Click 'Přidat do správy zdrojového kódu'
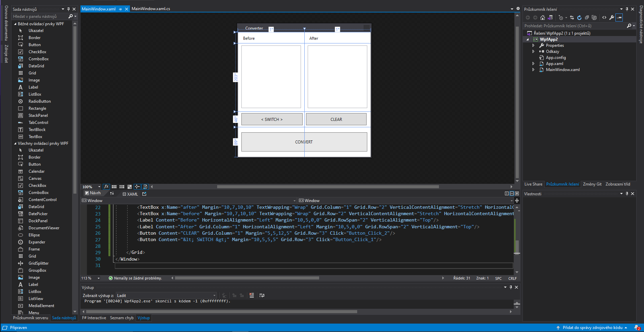The height and width of the screenshot is (332, 644). click(592, 328)
